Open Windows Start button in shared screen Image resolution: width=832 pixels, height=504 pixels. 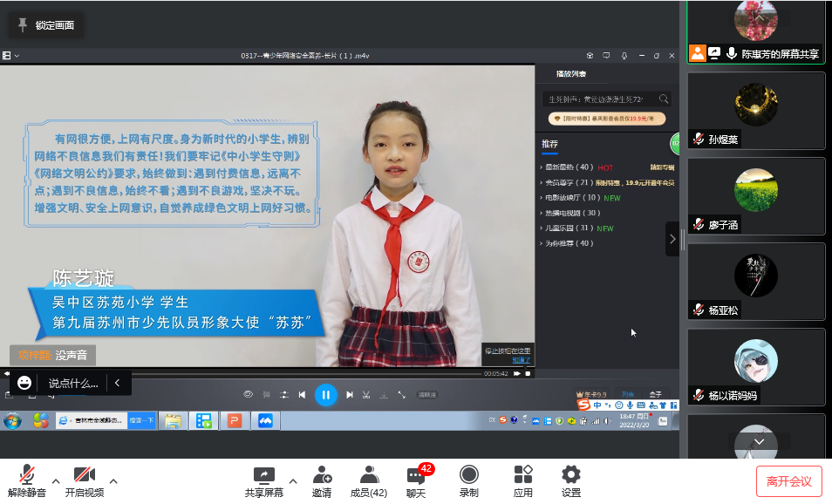13,421
